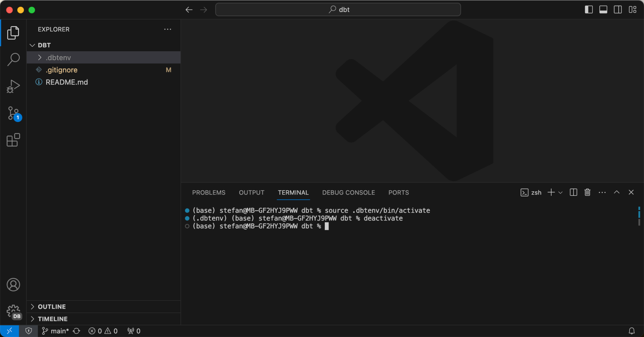644x337 pixels.
Task: Open notifications bell in status bar
Action: click(631, 331)
